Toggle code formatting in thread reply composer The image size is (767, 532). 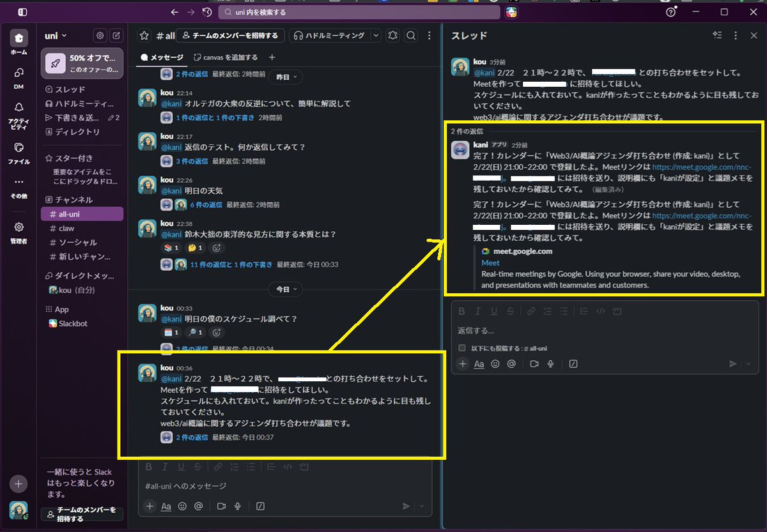(x=600, y=311)
